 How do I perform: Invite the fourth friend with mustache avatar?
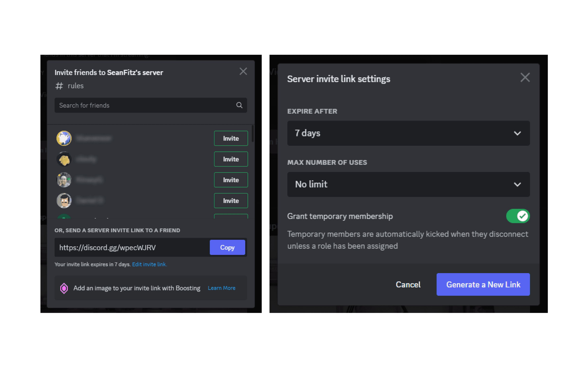pyautogui.click(x=231, y=200)
